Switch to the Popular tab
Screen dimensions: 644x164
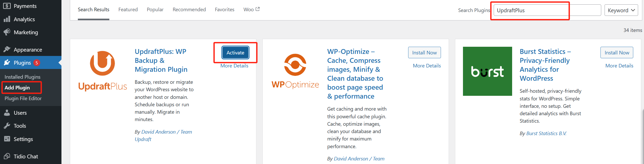tap(155, 10)
